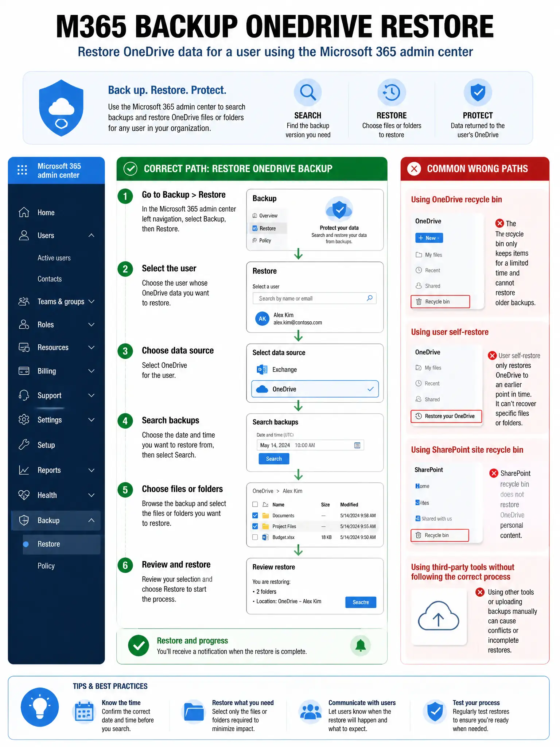The width and height of the screenshot is (560, 747).
Task: Collapse the Users section chevron
Action: pyautogui.click(x=91, y=235)
